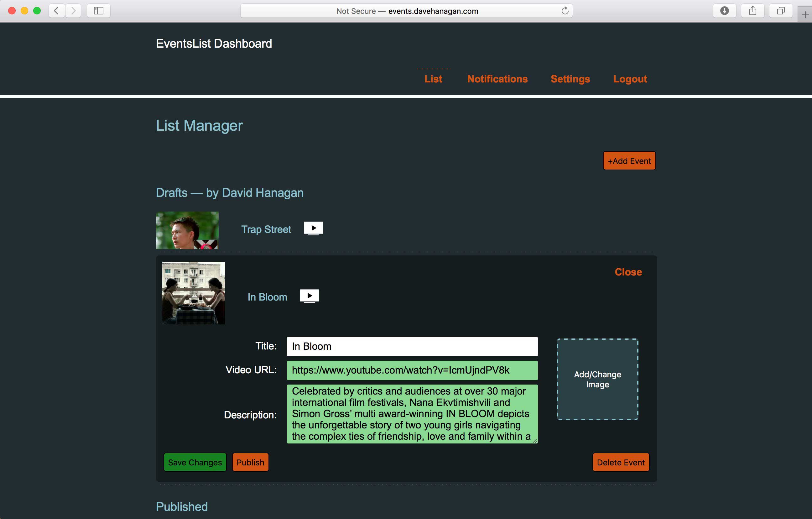Image resolution: width=812 pixels, height=519 pixels.
Task: Play the Trap Street trailer video
Action: (x=313, y=228)
